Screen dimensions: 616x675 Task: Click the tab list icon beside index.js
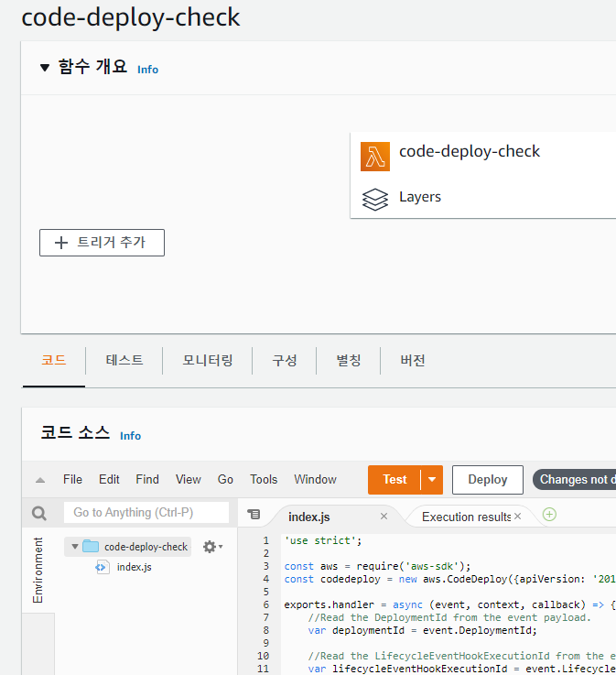click(254, 515)
